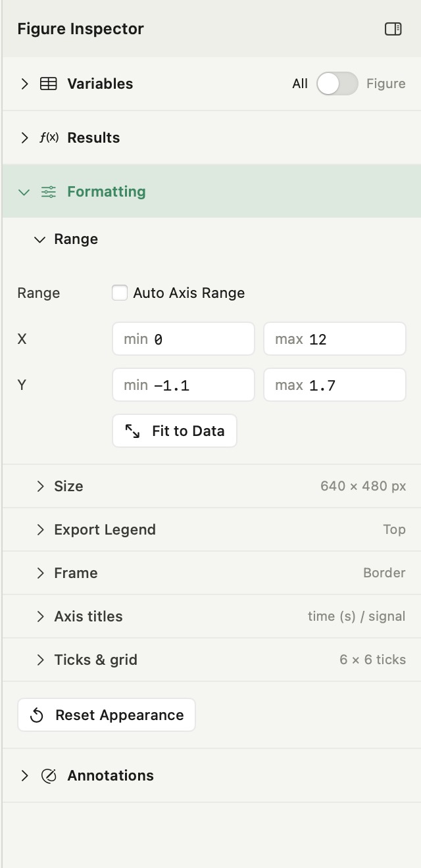Click the 'Top' export legend value

[x=394, y=529]
